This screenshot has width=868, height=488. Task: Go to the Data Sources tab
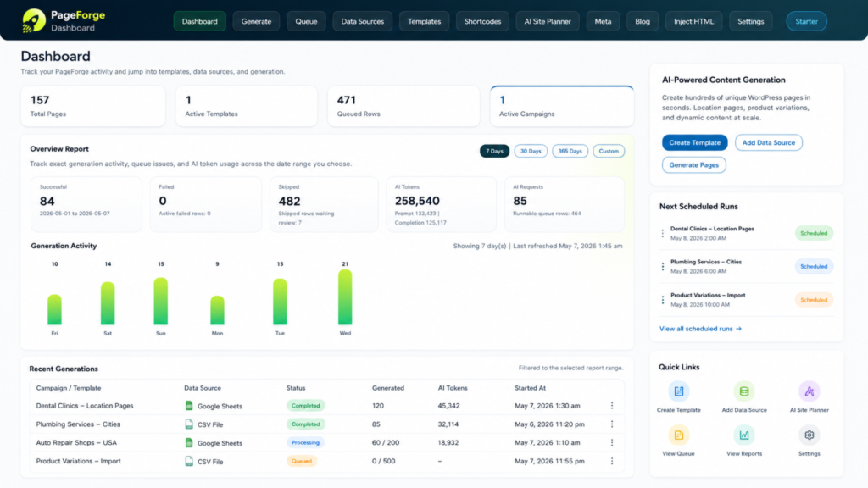[x=362, y=21]
